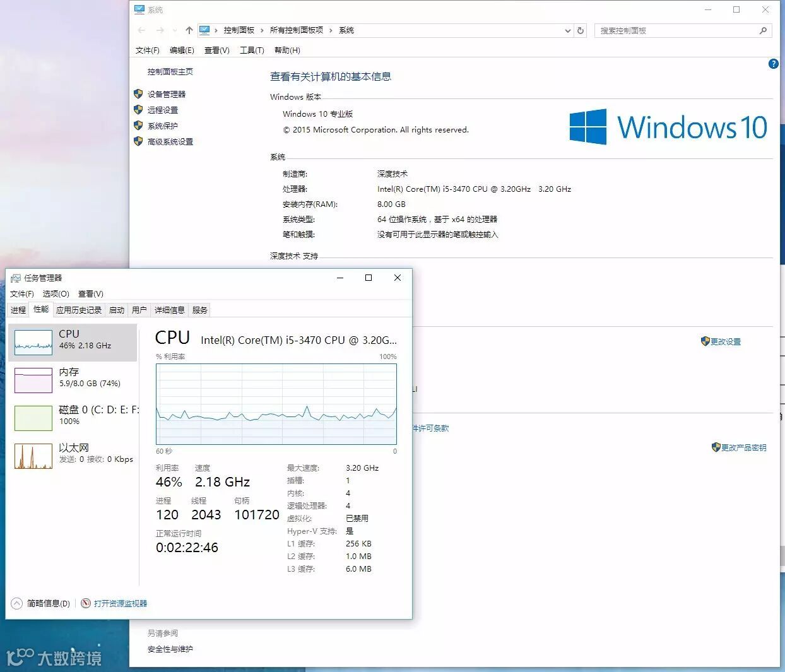Open 文件(F) menu in Task Manager
Image resolution: width=785 pixels, height=672 pixels.
pyautogui.click(x=22, y=294)
